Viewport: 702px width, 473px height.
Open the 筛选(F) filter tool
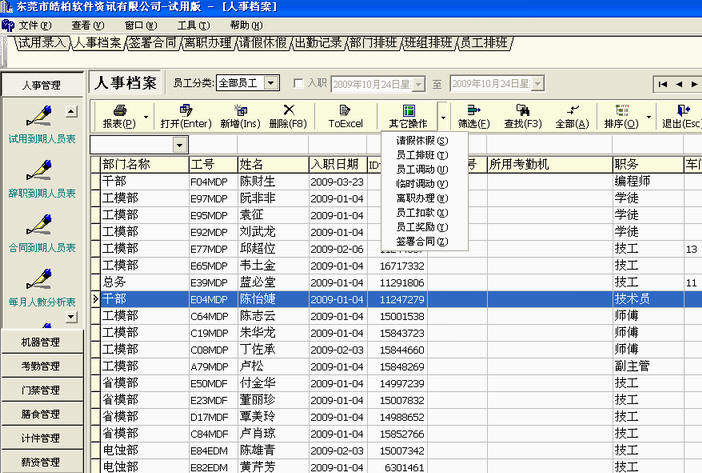pos(474,116)
